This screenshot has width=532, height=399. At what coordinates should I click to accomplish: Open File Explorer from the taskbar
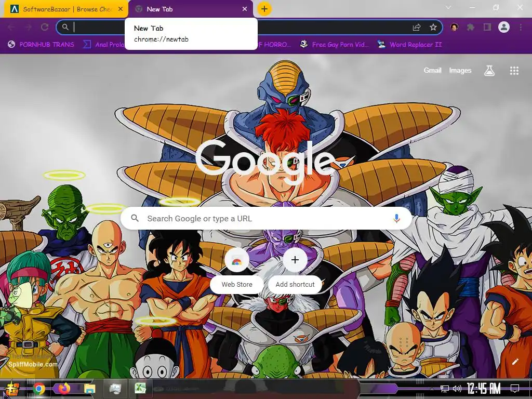(x=89, y=389)
